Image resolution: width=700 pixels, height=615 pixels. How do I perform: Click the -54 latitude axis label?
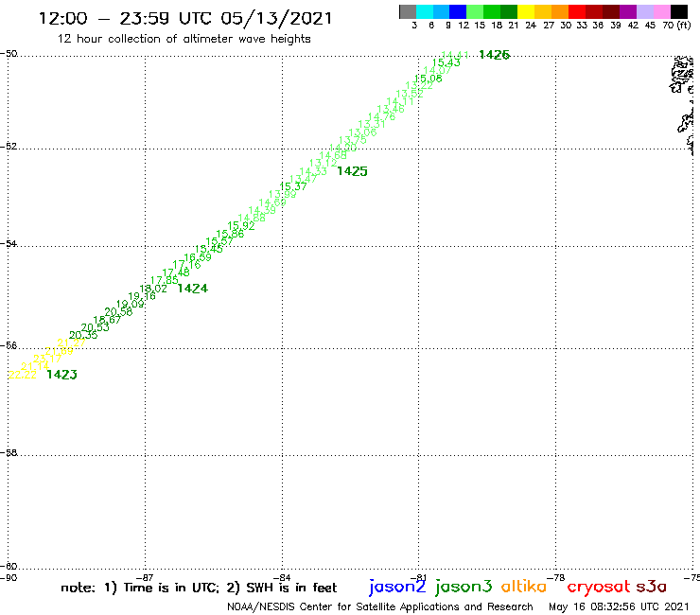click(x=9, y=244)
